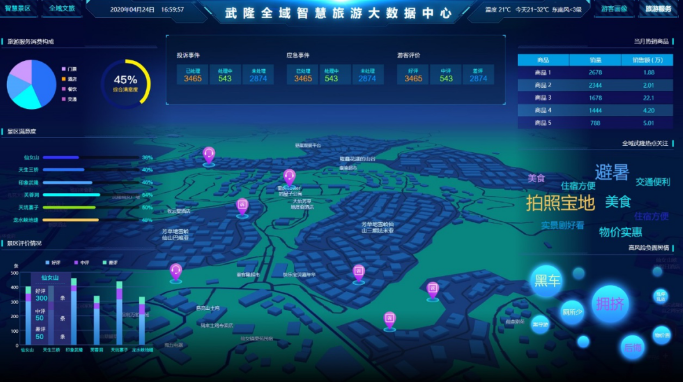Image resolution: width=683 pixels, height=382 pixels.
Task: Click the 芙蓉洞 64% heat bar
Action: point(91,195)
